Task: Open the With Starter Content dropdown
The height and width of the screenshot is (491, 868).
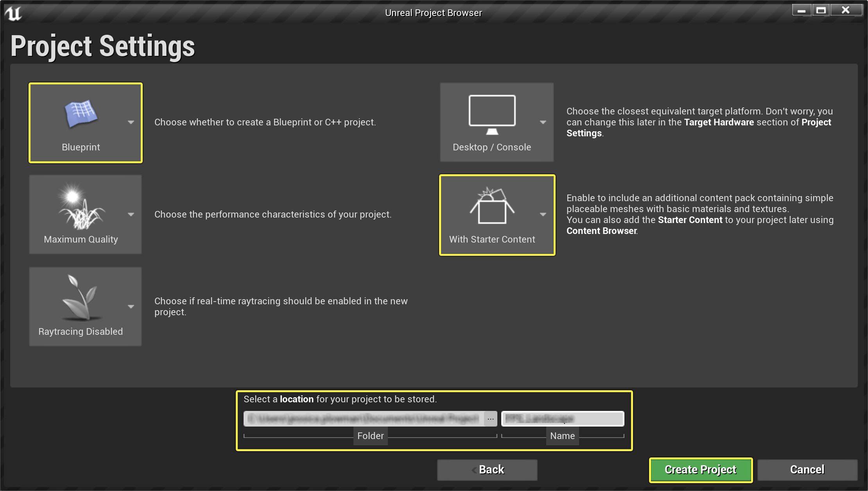Action: (x=543, y=214)
